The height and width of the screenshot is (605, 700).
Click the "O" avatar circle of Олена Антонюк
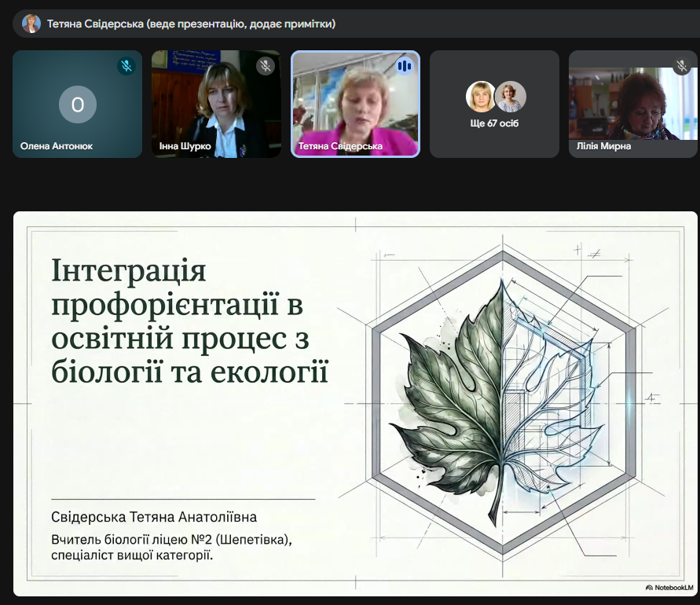78,104
